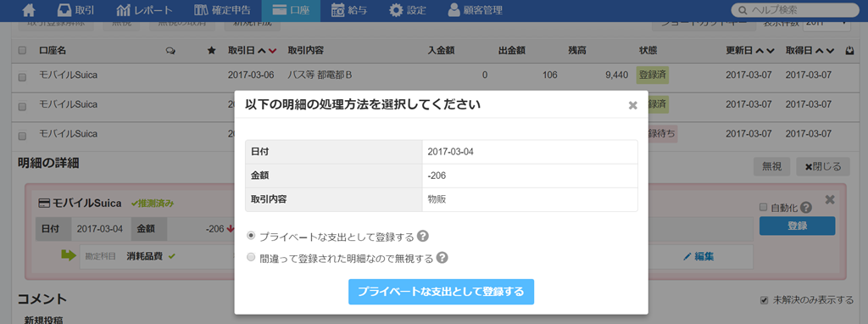Click the 残高 value 9,440
Image resolution: width=868 pixels, height=324 pixels.
617,75
